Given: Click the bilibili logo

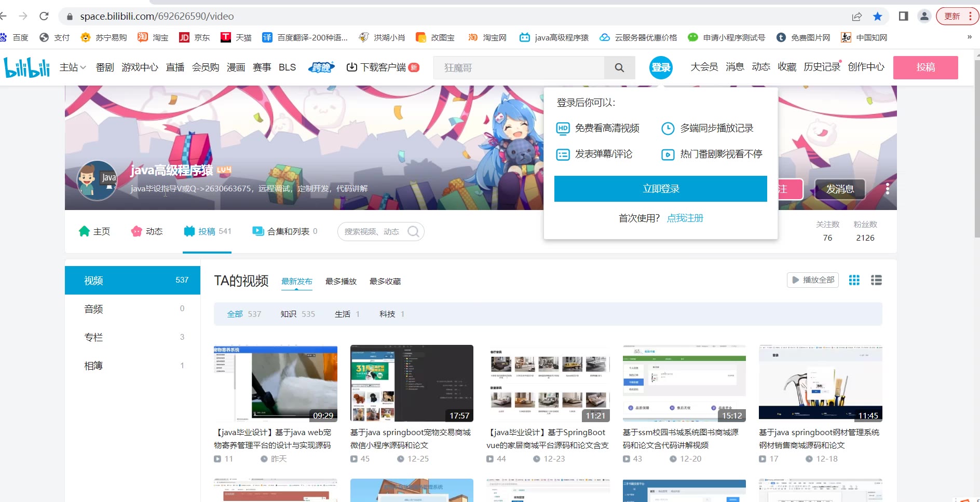Looking at the screenshot, I should pos(27,67).
